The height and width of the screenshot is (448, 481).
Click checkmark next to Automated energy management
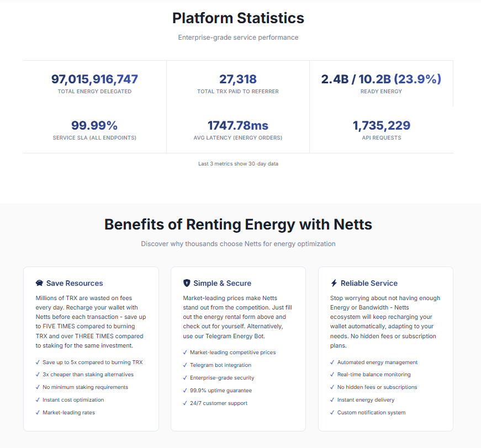[332, 362]
